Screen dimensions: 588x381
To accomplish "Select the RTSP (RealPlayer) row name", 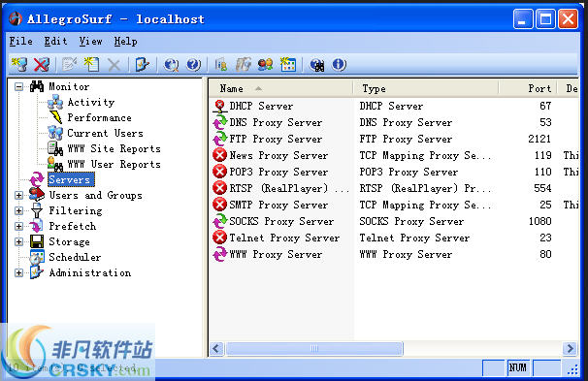I will [x=289, y=188].
